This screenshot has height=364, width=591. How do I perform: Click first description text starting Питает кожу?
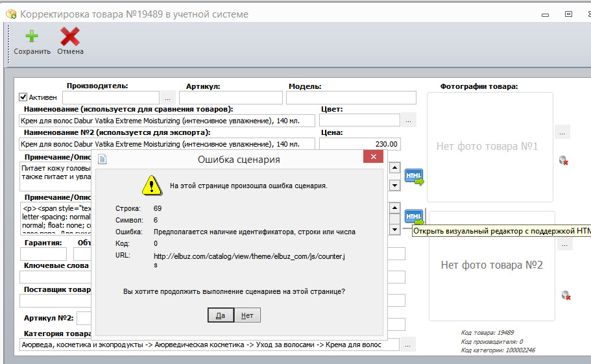point(56,172)
